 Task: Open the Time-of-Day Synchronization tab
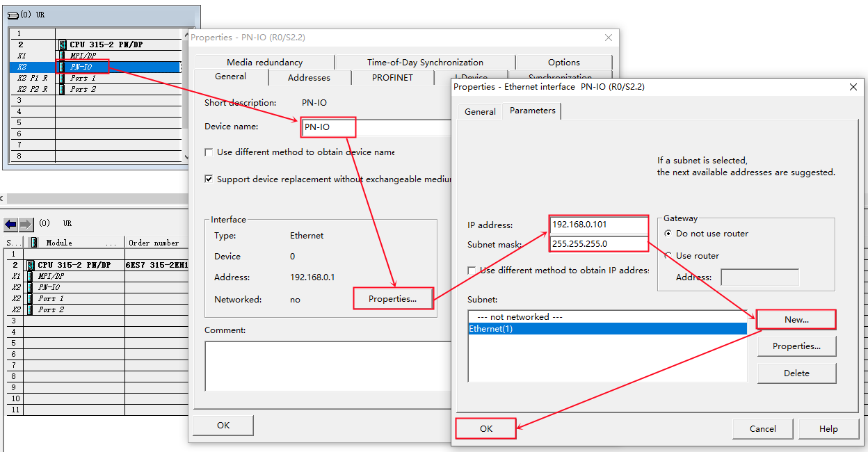[x=425, y=62]
